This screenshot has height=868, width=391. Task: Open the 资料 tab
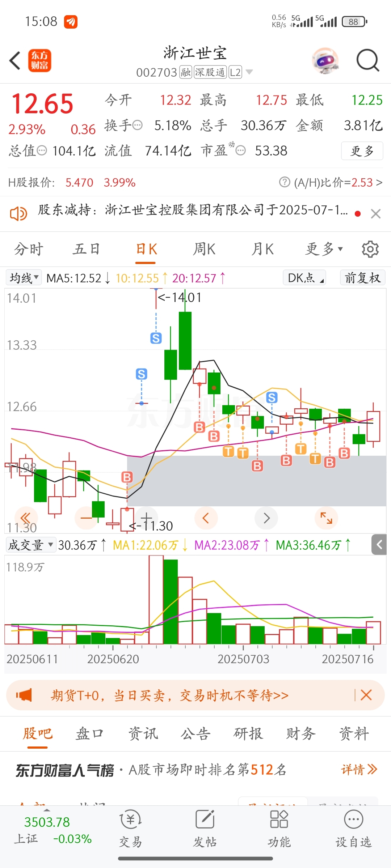click(x=354, y=734)
